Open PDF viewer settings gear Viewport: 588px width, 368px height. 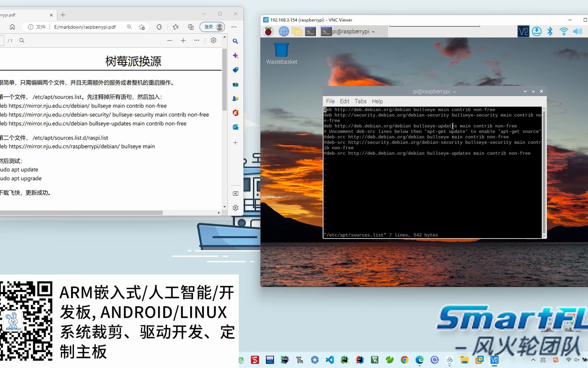coord(213,41)
